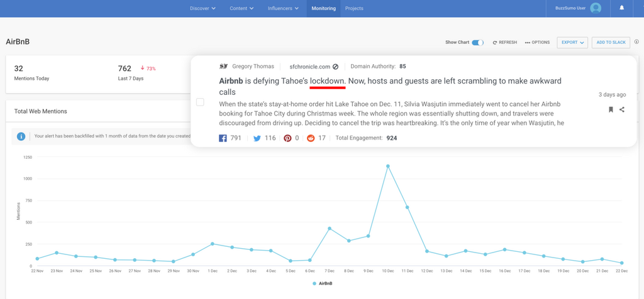Click the Twitter engagement icon
The image size is (644, 299).
click(257, 138)
